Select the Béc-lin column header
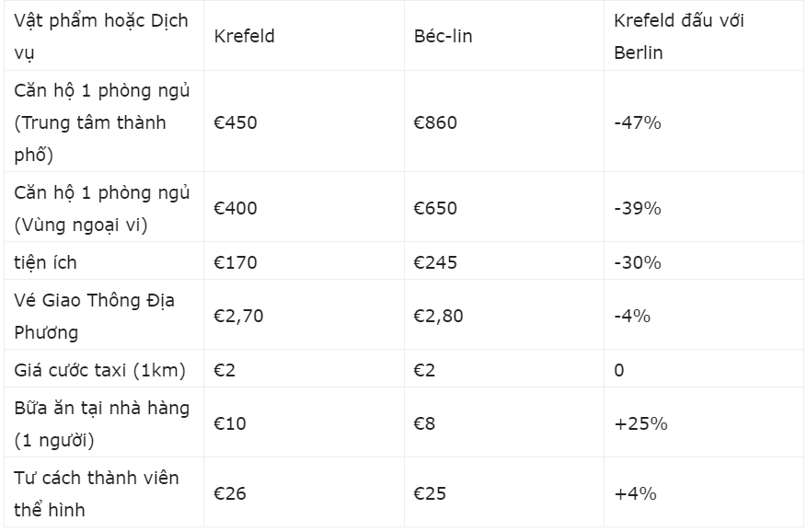The height and width of the screenshot is (532, 807). (443, 36)
